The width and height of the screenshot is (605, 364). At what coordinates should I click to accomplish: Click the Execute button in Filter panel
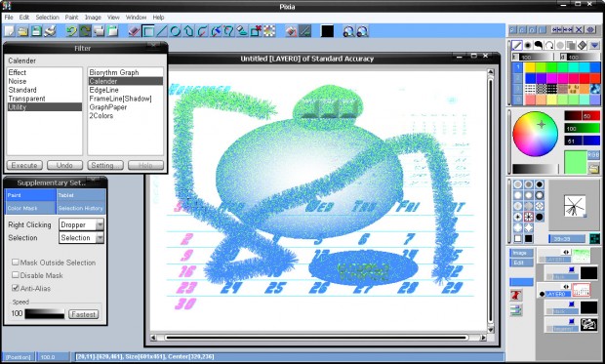24,165
